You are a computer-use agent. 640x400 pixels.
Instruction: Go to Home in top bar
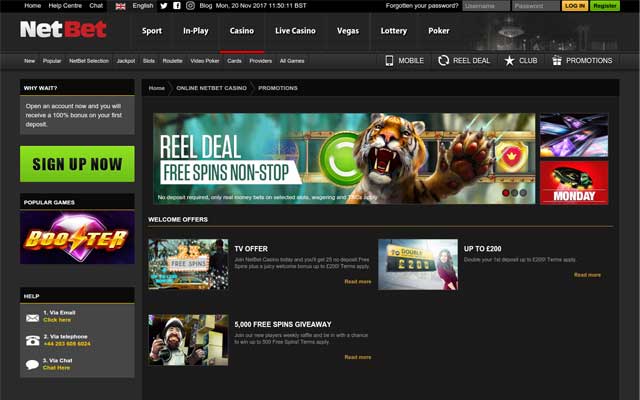point(32,6)
